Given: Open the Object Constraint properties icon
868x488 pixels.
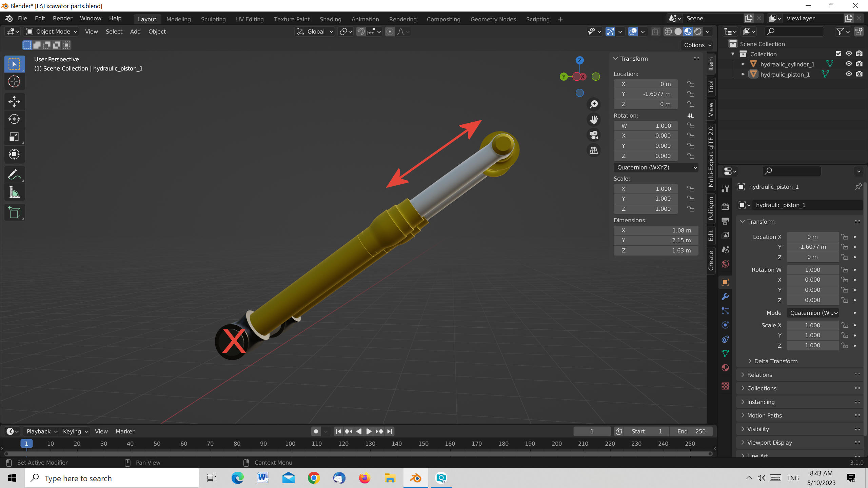Looking at the screenshot, I should (725, 339).
